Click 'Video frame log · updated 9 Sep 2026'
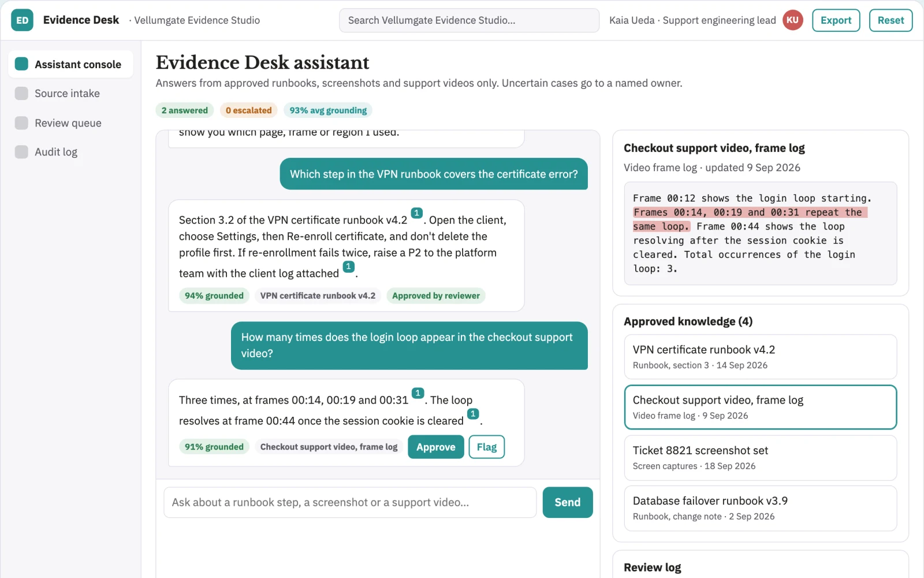924x578 pixels. (712, 168)
